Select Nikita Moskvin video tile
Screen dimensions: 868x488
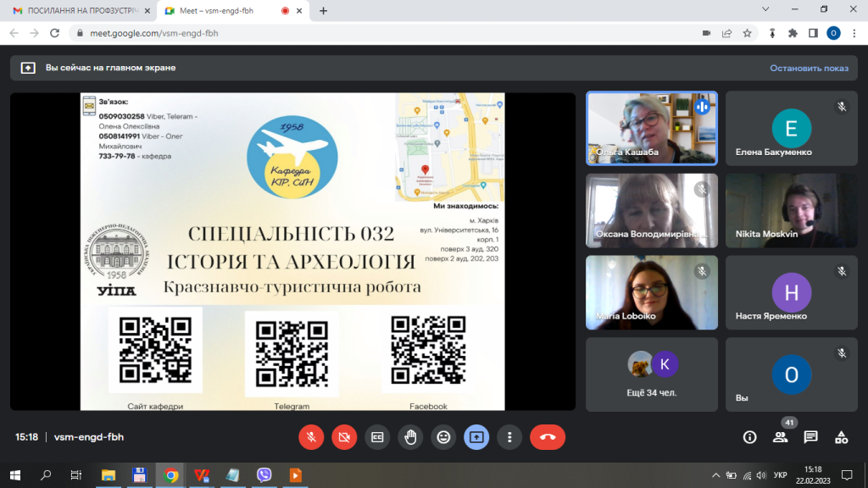[x=792, y=210]
